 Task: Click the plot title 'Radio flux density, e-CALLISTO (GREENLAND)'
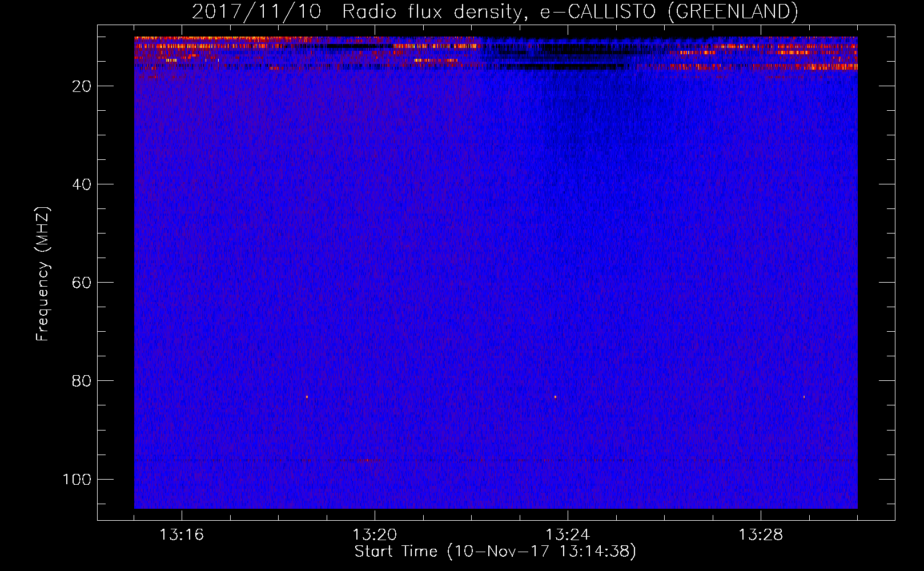[570, 11]
